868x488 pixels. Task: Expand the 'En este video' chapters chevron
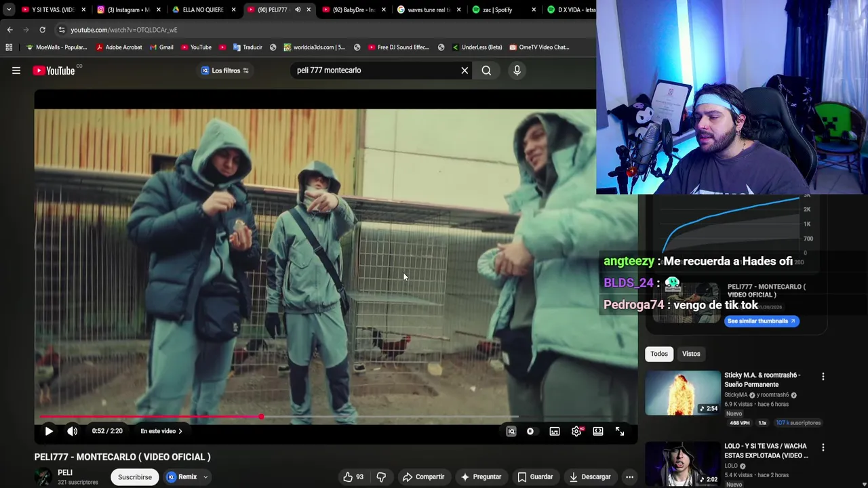[180, 431]
